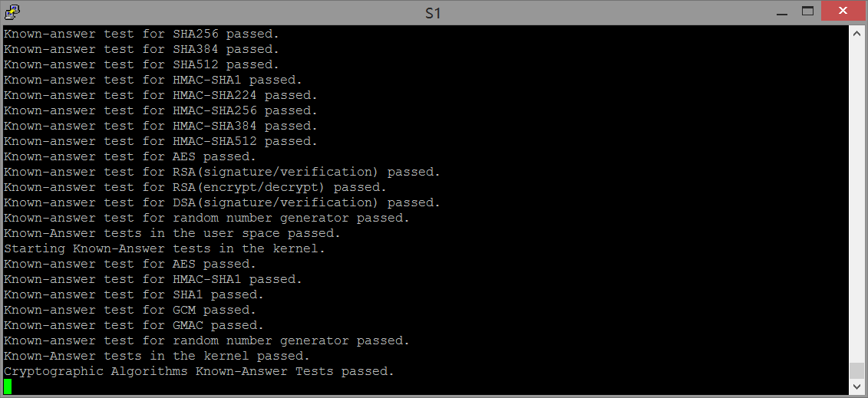Click the S1 window title text

(x=433, y=13)
